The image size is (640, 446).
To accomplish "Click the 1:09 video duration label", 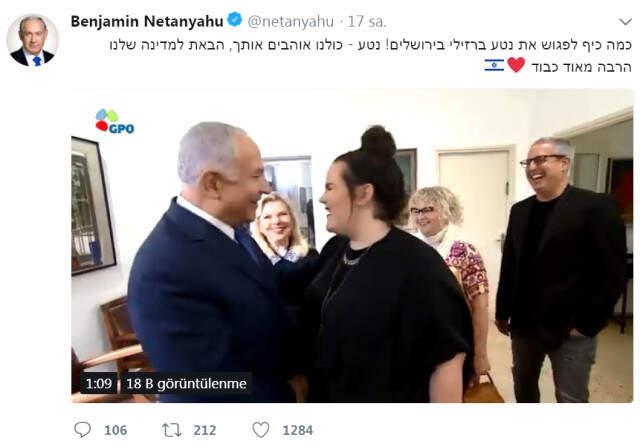I will (99, 384).
